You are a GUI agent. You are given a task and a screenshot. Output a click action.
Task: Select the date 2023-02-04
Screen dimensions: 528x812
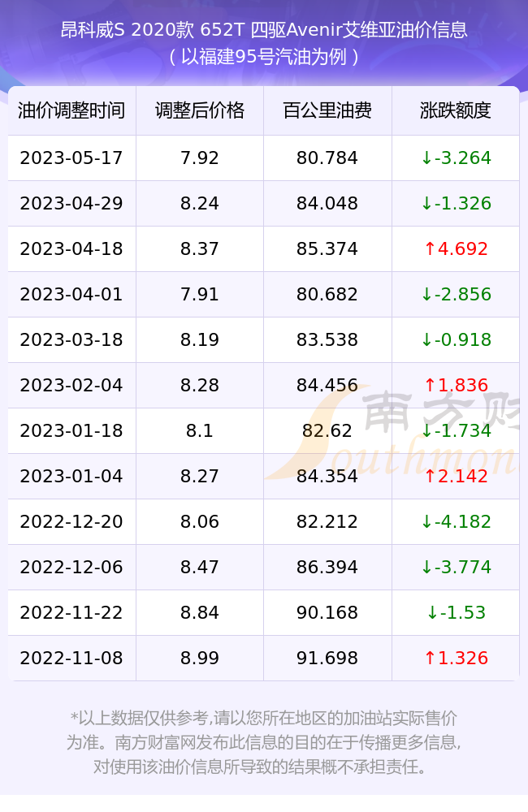click(x=71, y=386)
